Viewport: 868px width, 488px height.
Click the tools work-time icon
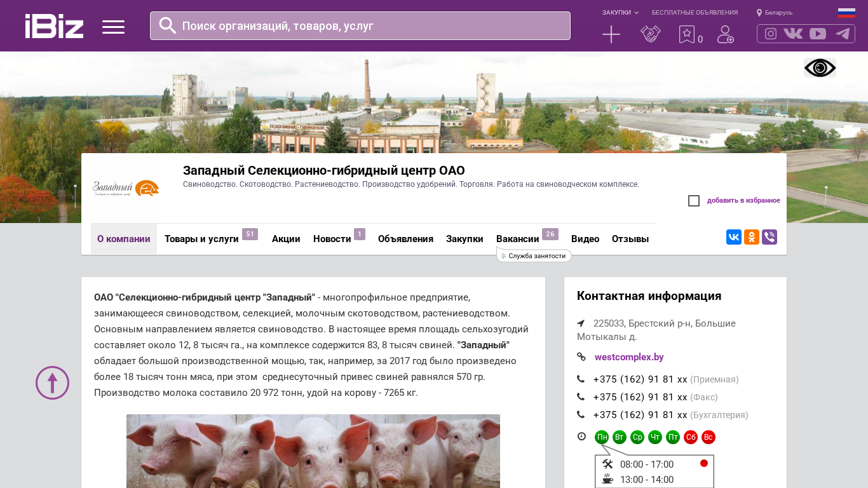(608, 464)
